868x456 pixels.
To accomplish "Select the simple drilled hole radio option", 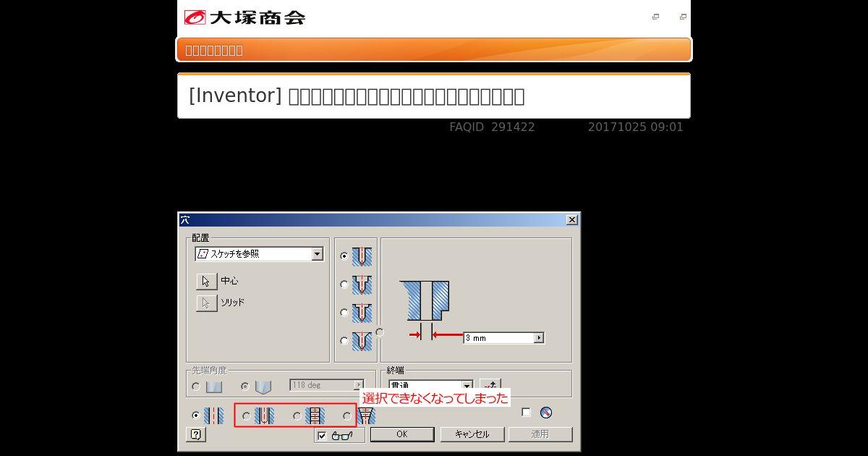I will point(344,256).
